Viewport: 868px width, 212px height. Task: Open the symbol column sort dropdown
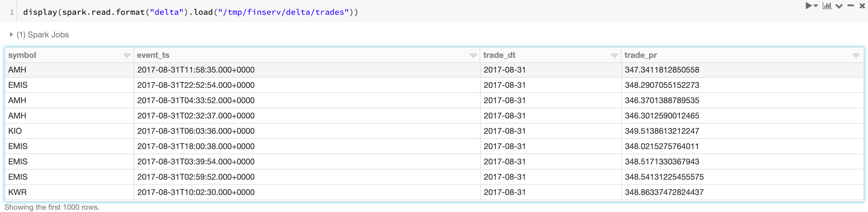tap(127, 56)
